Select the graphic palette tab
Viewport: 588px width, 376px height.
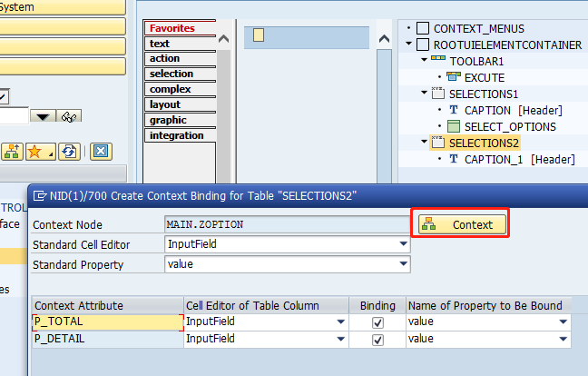180,120
